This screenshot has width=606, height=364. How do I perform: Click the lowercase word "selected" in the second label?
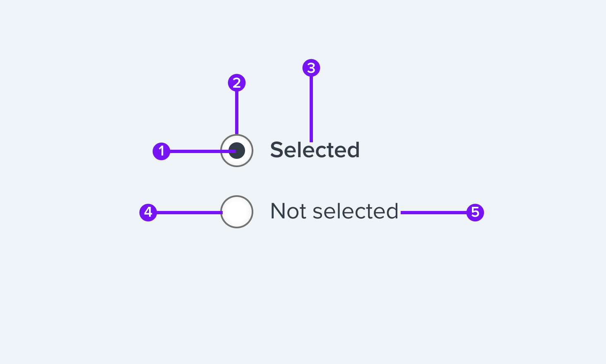pyautogui.click(x=356, y=211)
